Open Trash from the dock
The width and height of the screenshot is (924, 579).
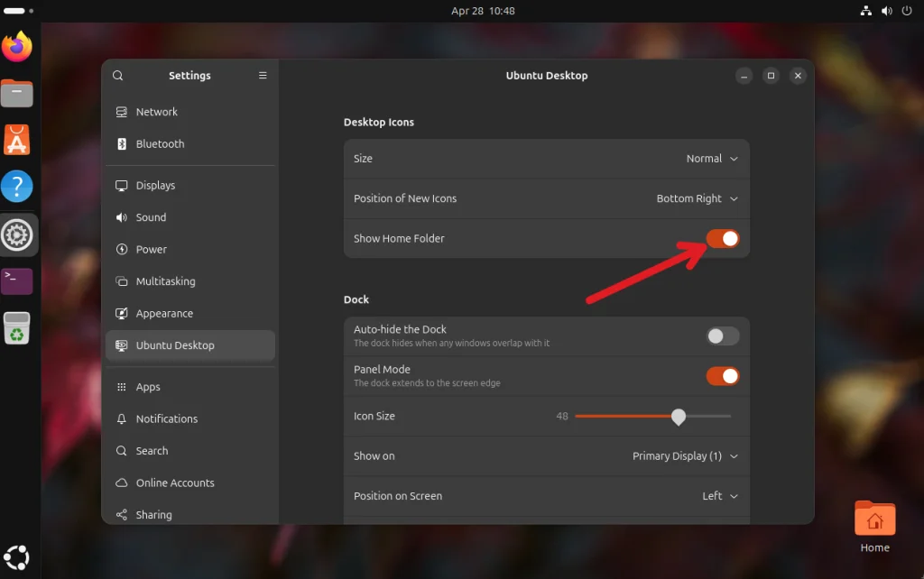pos(16,328)
